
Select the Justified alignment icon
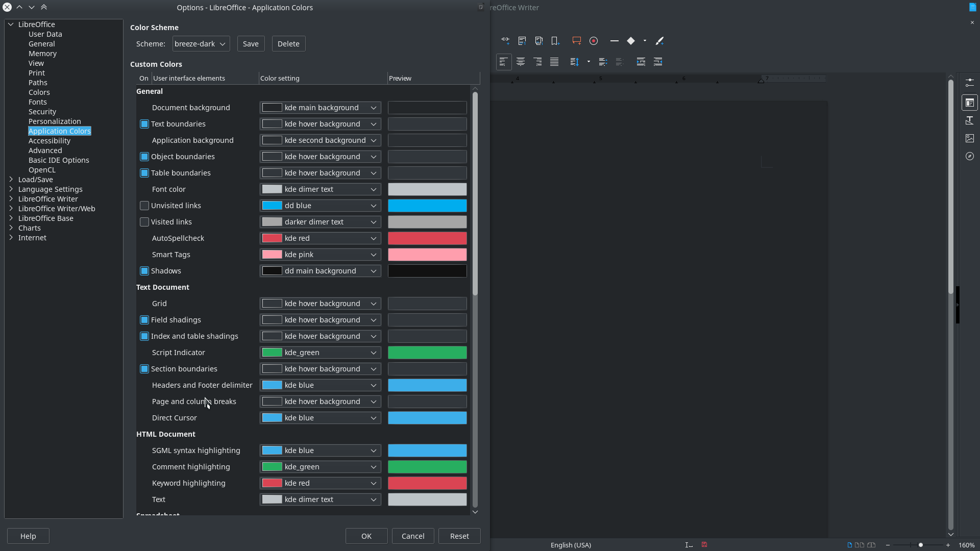(x=554, y=62)
